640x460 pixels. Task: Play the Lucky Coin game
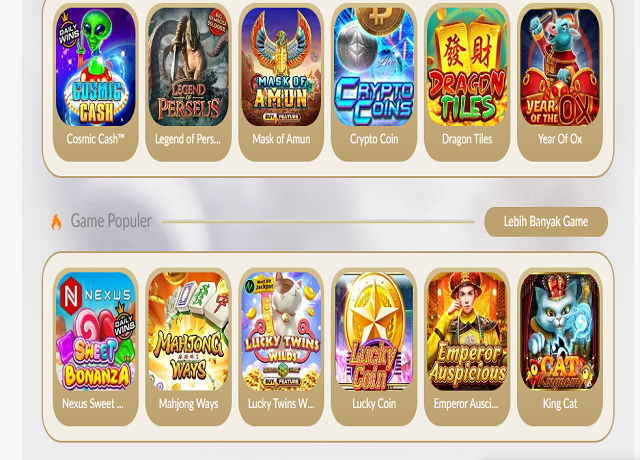374,331
